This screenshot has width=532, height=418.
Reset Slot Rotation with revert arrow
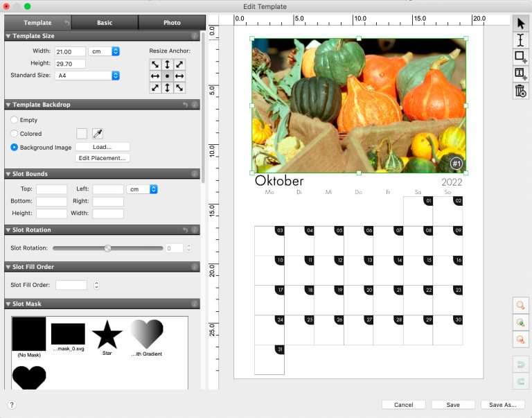click(185, 230)
